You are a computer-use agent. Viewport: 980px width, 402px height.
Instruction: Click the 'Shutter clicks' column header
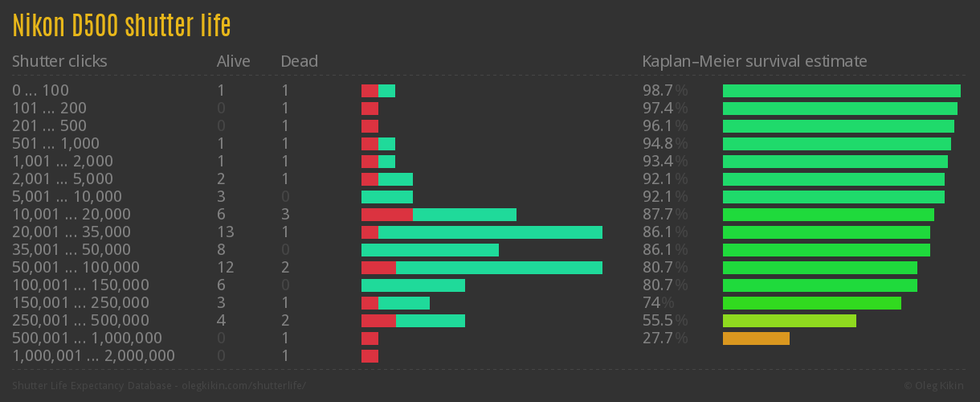pyautogui.click(x=59, y=61)
